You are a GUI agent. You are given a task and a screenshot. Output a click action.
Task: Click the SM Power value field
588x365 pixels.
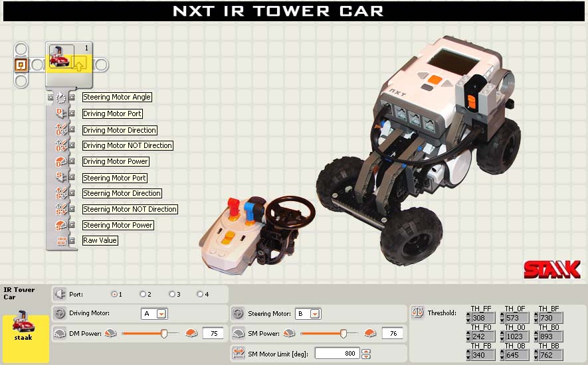[x=393, y=334]
